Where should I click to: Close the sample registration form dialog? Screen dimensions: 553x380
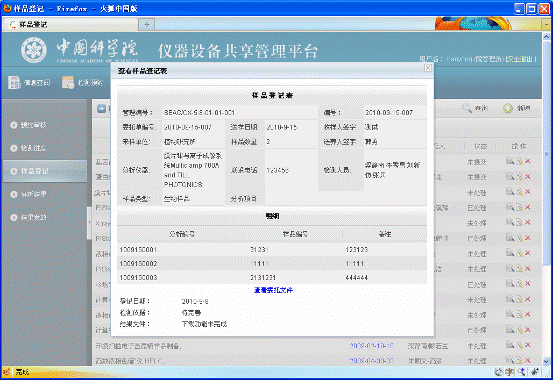point(428,67)
